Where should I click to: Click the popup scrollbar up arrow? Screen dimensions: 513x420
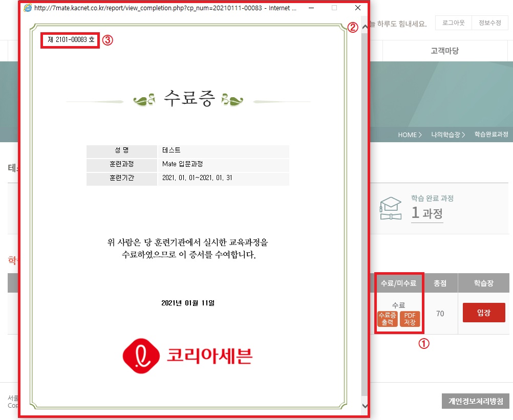point(365,27)
